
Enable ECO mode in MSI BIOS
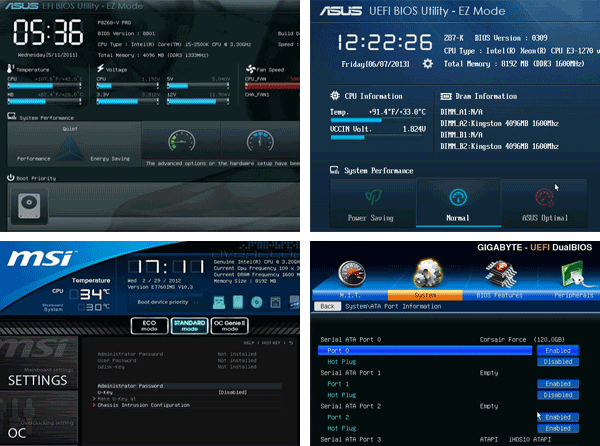click(148, 325)
